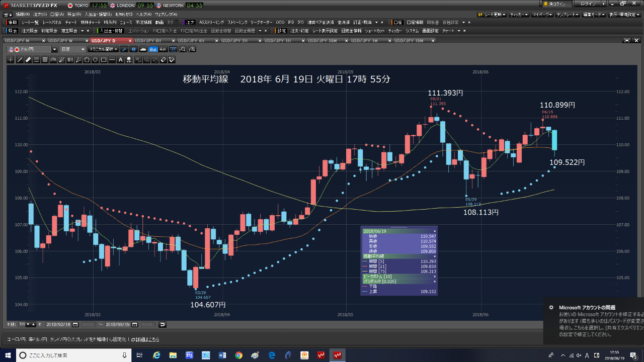
Task: Select the trend line drawing tool
Action: tap(20, 60)
